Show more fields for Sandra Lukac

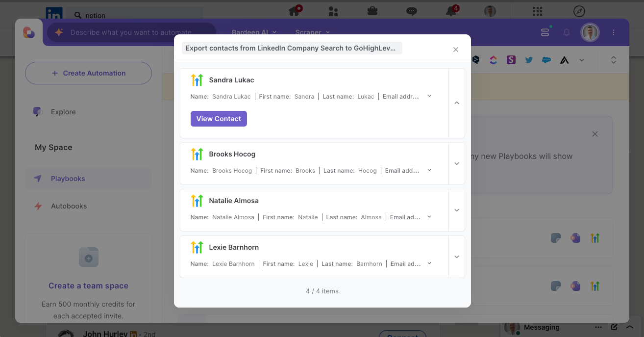[429, 96]
